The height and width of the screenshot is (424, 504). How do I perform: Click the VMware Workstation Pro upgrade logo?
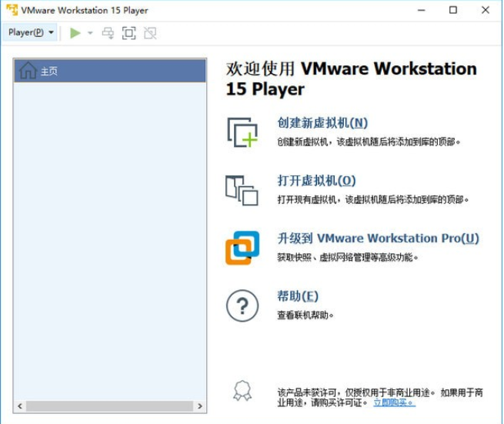click(242, 248)
